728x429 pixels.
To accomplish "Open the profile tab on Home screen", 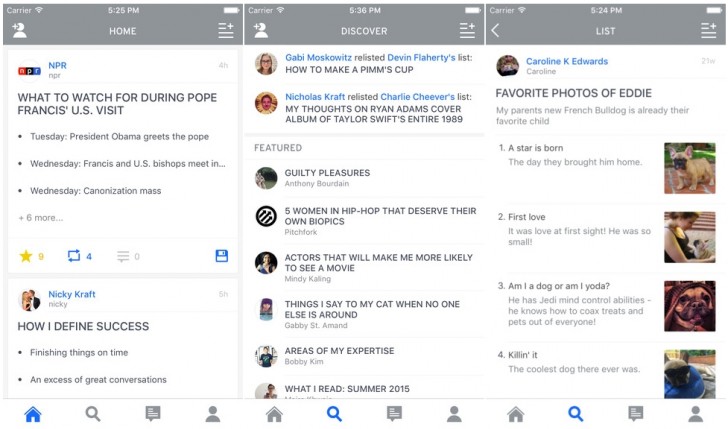I will [212, 414].
